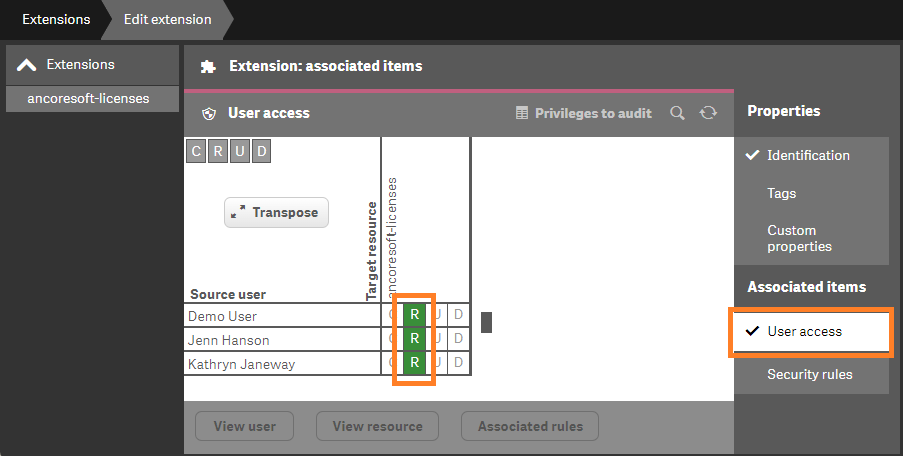Viewport: 903px width, 456px height.
Task: Click the Source user header label
Action: (x=228, y=294)
